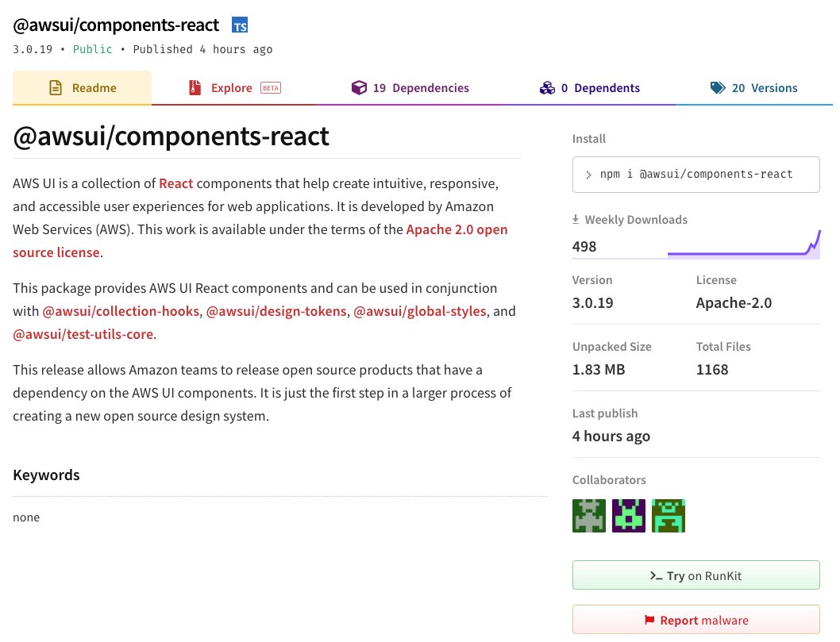Click the '4 hours ago' Last publish value
840x642 pixels.
point(611,436)
